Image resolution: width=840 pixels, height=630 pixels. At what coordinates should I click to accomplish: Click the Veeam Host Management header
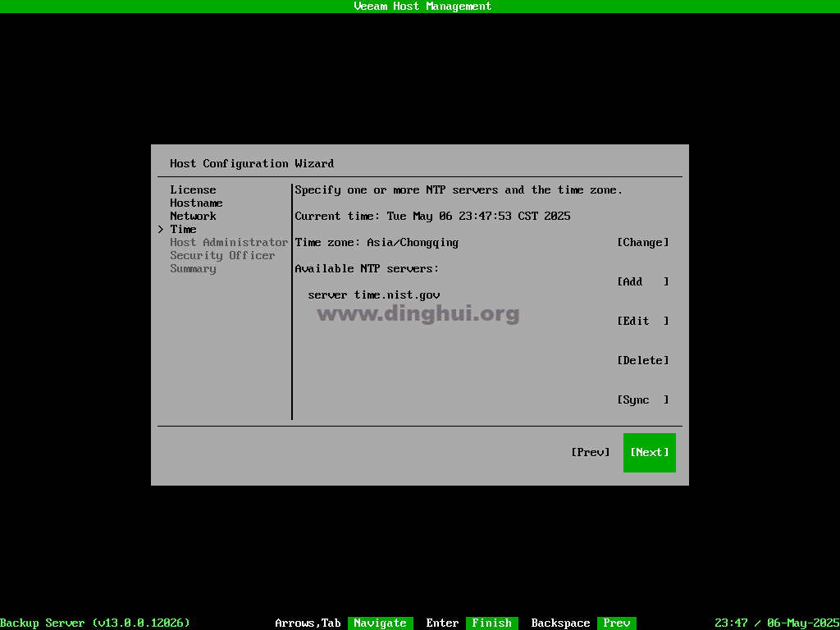point(422,7)
